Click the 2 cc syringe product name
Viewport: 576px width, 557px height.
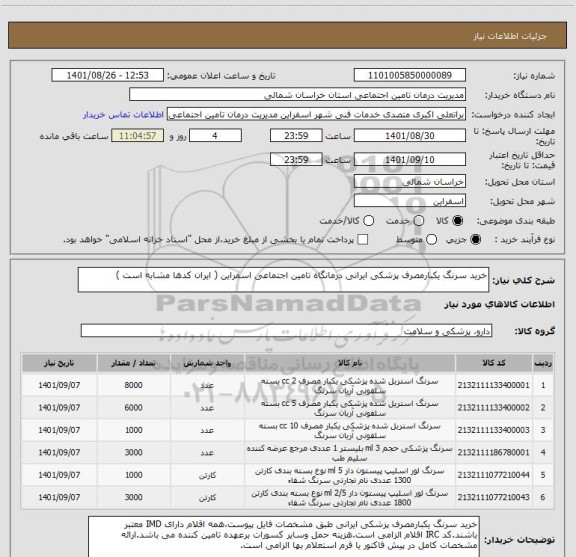pyautogui.click(x=350, y=386)
